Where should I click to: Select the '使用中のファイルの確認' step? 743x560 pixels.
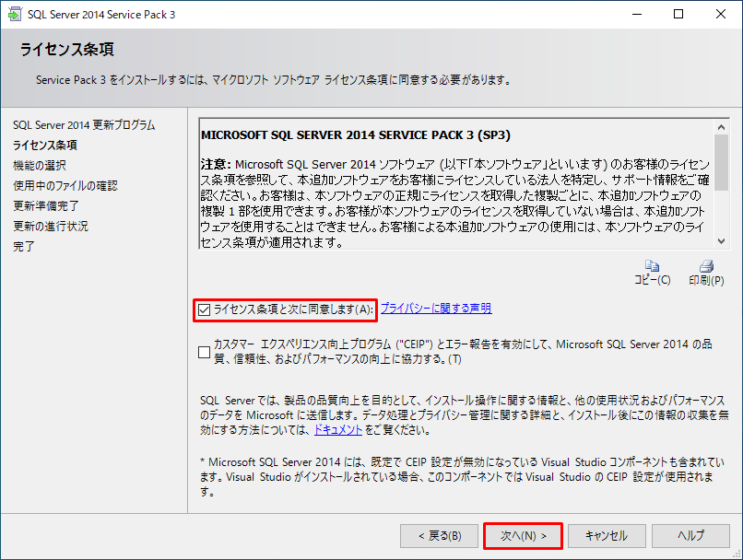(x=65, y=185)
